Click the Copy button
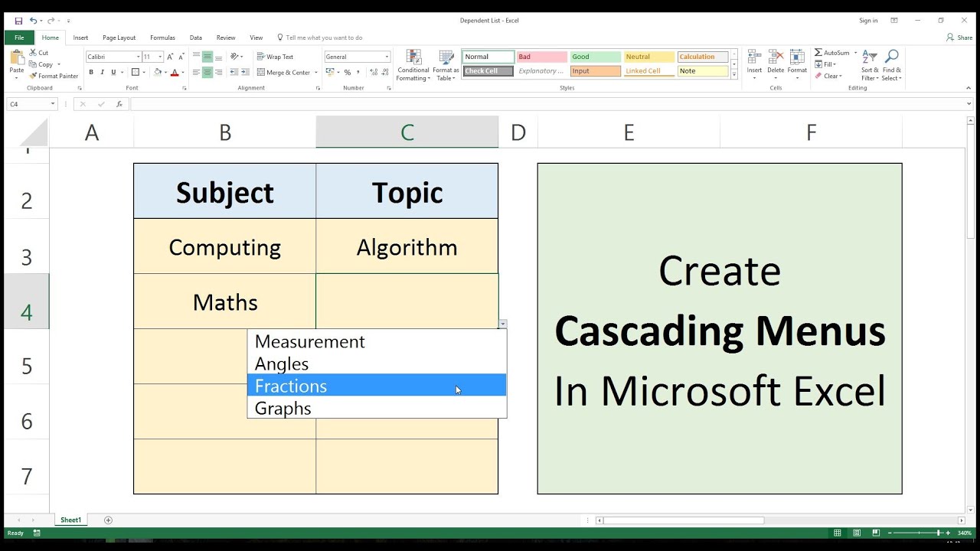 pos(41,64)
